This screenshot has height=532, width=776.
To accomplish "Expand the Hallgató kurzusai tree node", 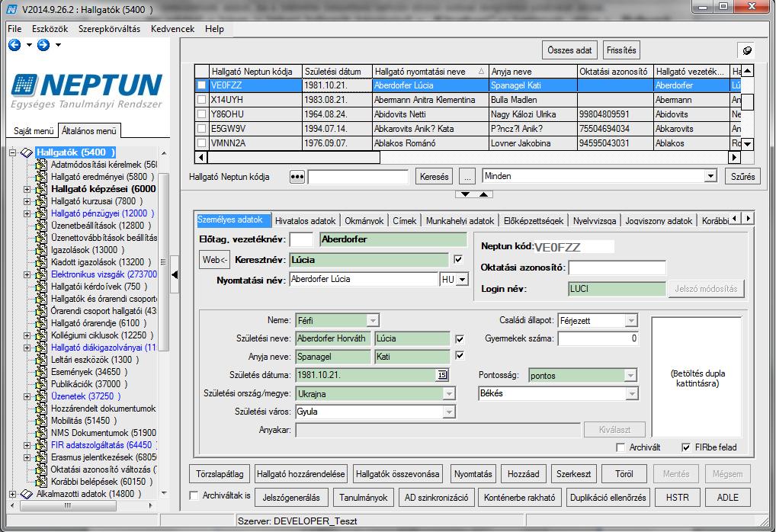I will point(27,201).
